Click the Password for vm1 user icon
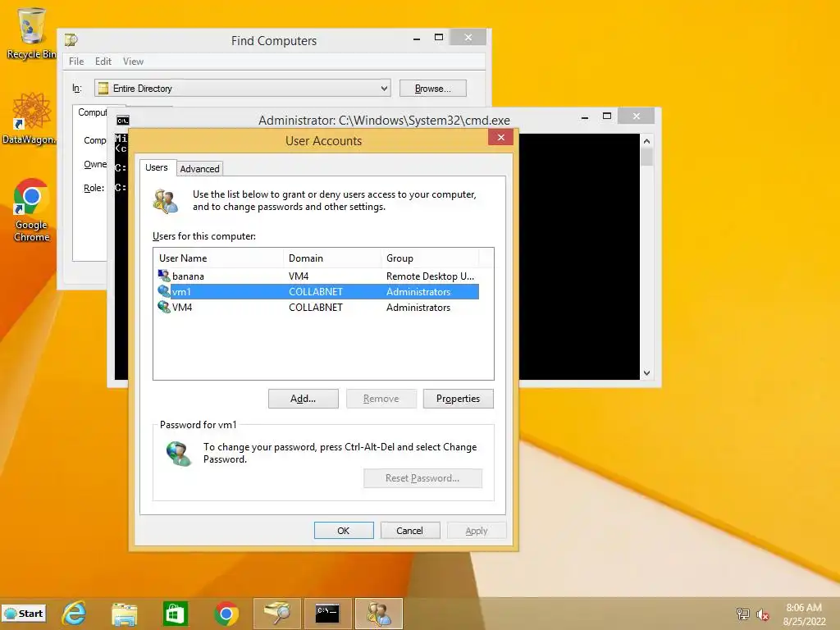Image resolution: width=840 pixels, height=630 pixels. pyautogui.click(x=178, y=453)
